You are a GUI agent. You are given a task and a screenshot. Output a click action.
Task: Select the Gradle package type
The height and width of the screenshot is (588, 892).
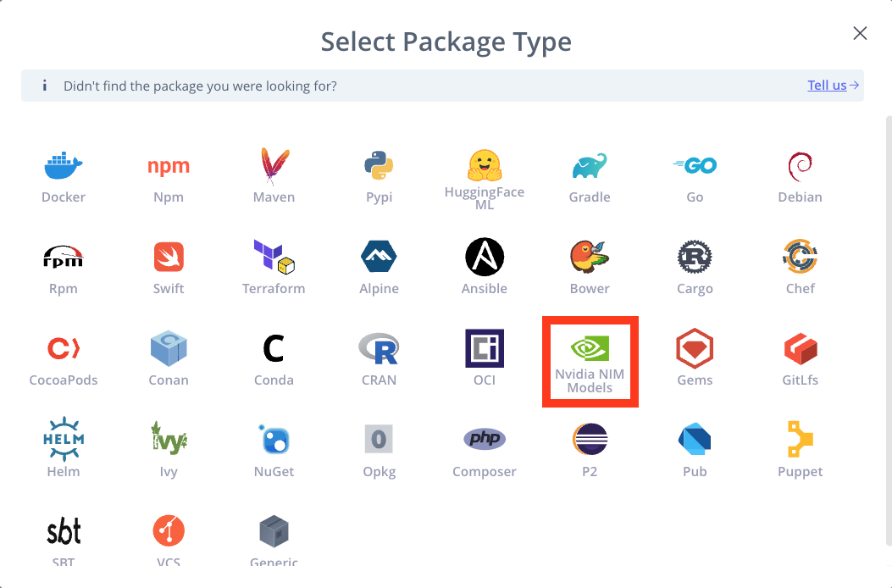[x=589, y=174]
